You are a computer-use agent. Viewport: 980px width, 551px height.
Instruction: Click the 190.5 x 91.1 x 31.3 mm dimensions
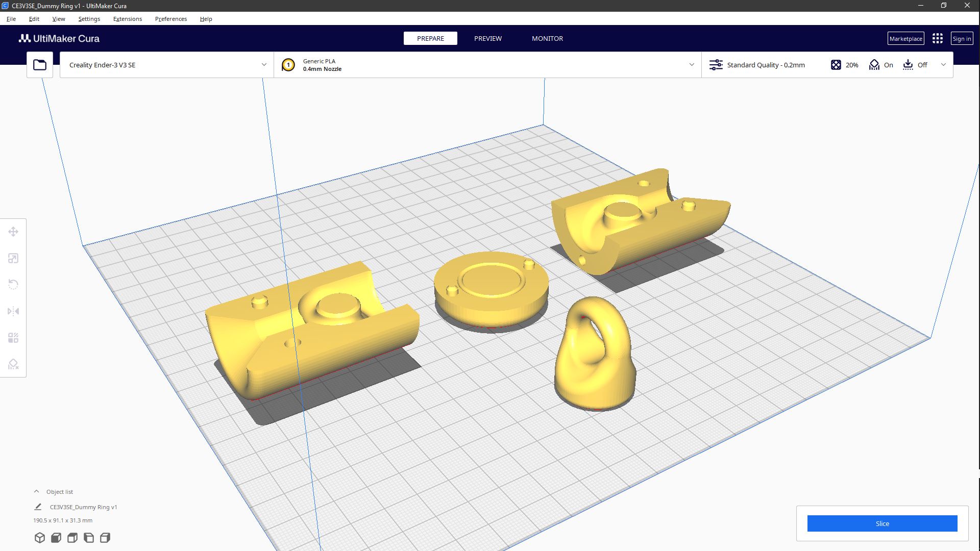pyautogui.click(x=63, y=520)
